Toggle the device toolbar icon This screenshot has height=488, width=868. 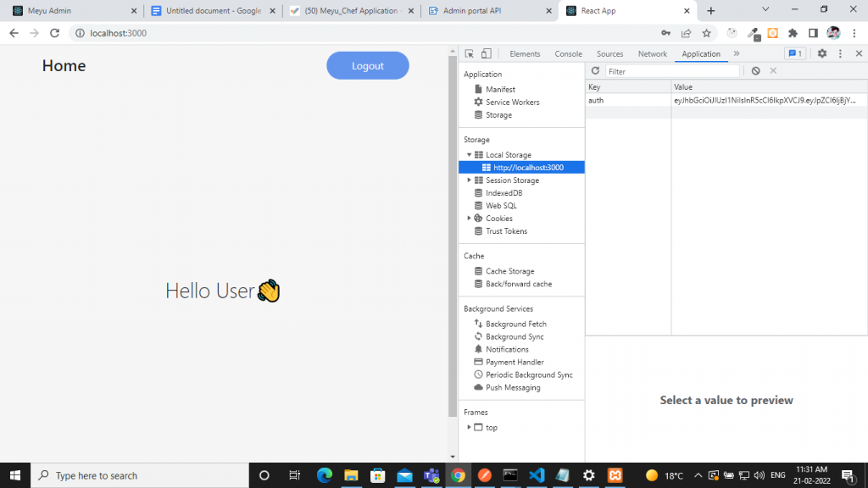point(487,53)
